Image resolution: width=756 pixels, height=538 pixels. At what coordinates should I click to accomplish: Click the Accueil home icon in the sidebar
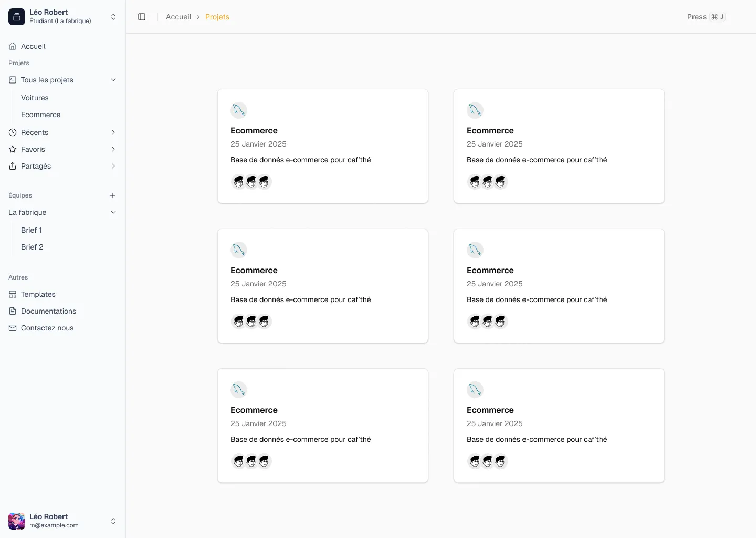point(13,46)
